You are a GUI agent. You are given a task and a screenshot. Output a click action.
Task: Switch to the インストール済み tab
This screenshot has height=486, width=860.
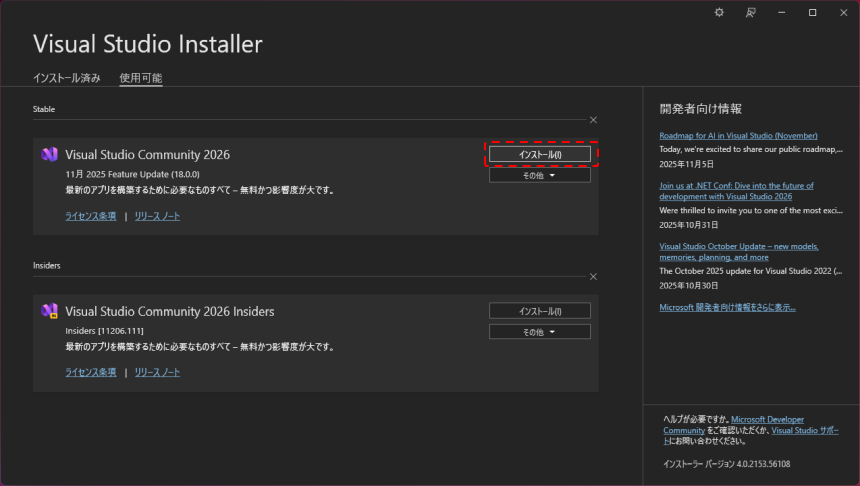click(x=66, y=78)
